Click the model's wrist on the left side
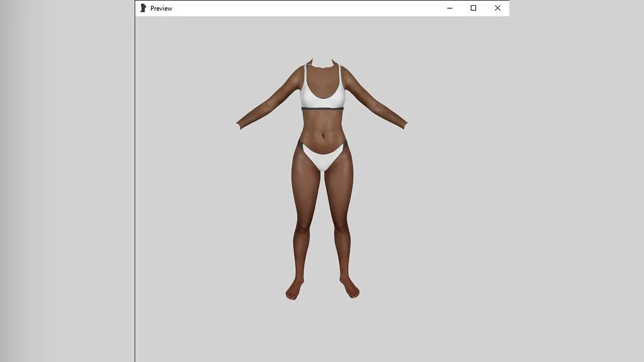The width and height of the screenshot is (644, 362). tap(242, 124)
